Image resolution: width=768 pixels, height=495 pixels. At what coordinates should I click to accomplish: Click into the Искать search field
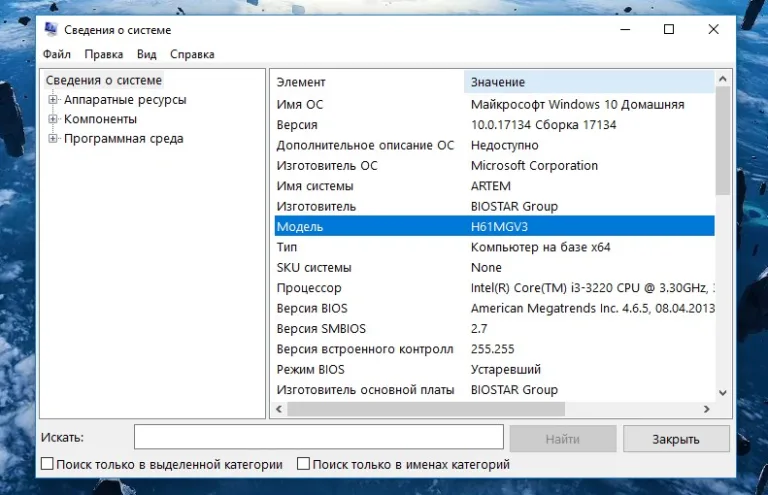pyautogui.click(x=319, y=437)
